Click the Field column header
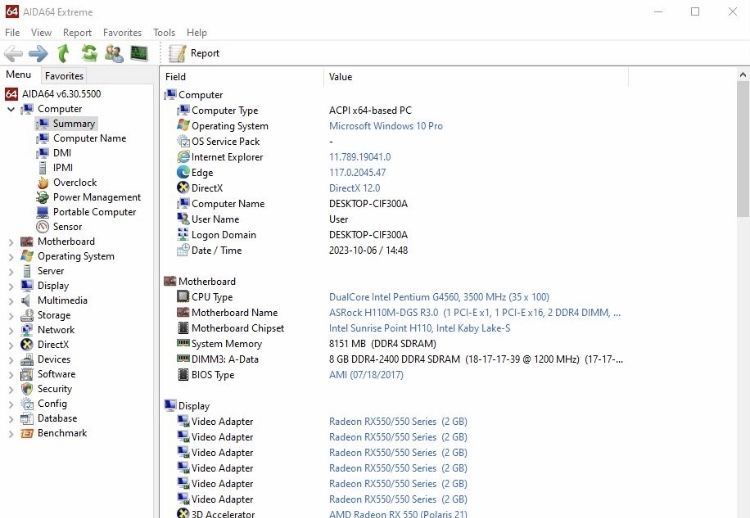The width and height of the screenshot is (750, 518). click(243, 77)
